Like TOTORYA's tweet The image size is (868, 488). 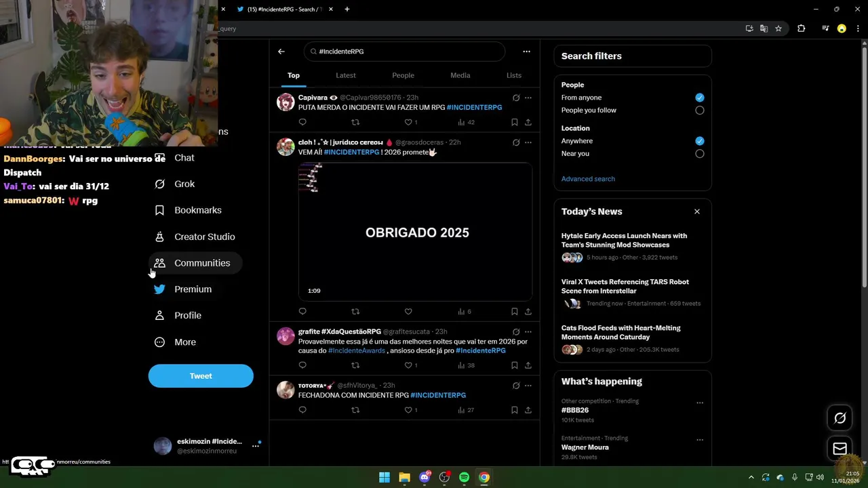(408, 410)
